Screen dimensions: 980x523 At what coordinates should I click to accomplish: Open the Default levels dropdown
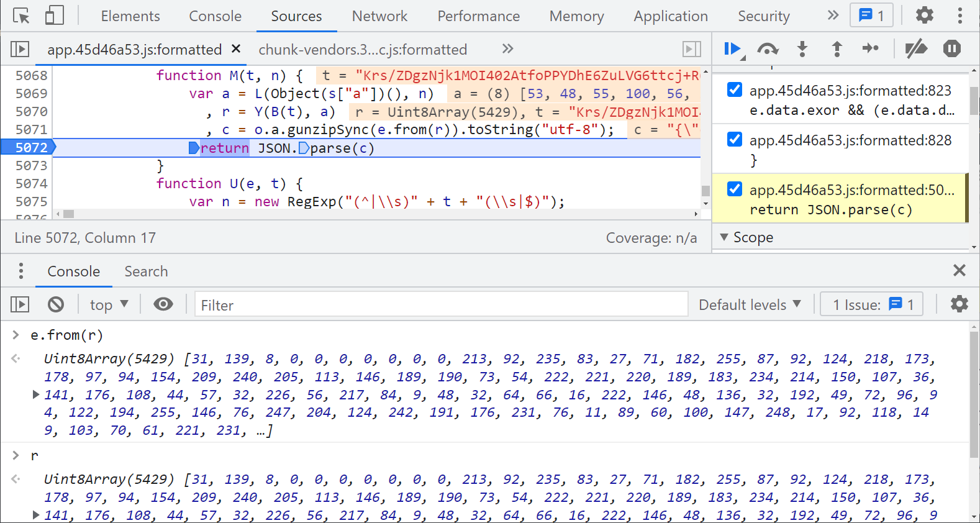pyautogui.click(x=750, y=304)
